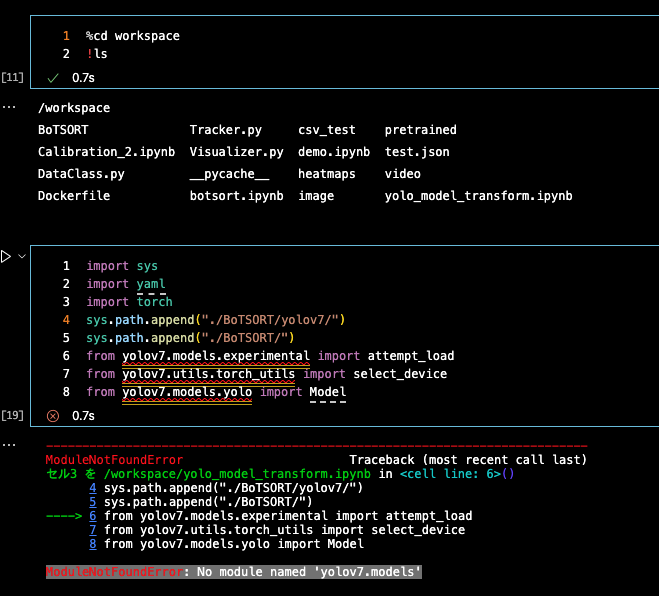Screen dimensions: 659x596
Task: Open the run options chevron beside run button
Action: (22, 257)
